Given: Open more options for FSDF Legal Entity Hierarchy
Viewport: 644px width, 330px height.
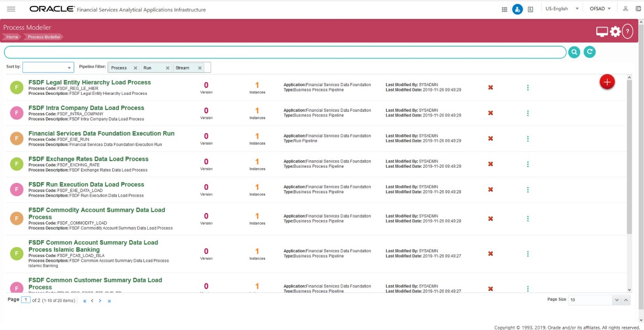Looking at the screenshot, I should [528, 88].
